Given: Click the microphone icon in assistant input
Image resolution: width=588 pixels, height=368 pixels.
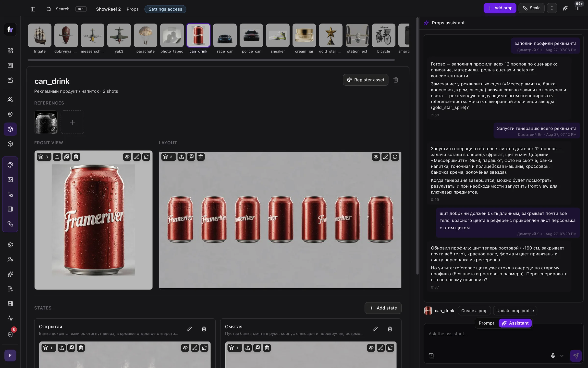Looking at the screenshot, I should point(553,356).
